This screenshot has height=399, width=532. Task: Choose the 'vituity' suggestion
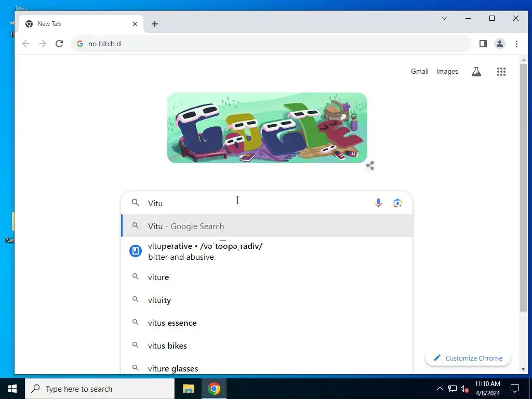[267, 300]
